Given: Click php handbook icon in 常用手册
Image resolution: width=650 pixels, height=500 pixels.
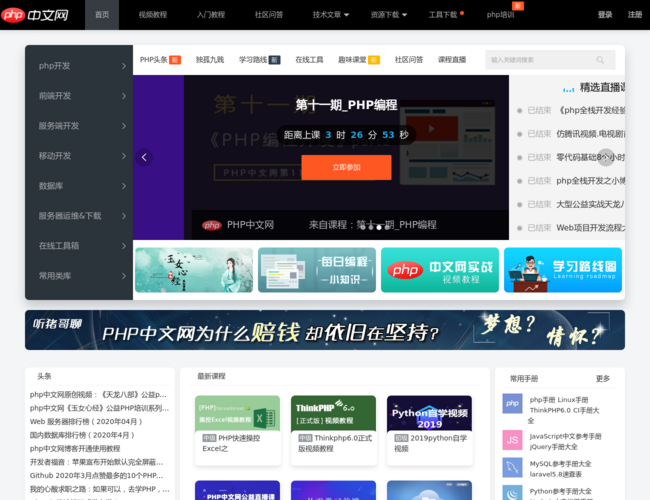Looking at the screenshot, I should coord(512,403).
